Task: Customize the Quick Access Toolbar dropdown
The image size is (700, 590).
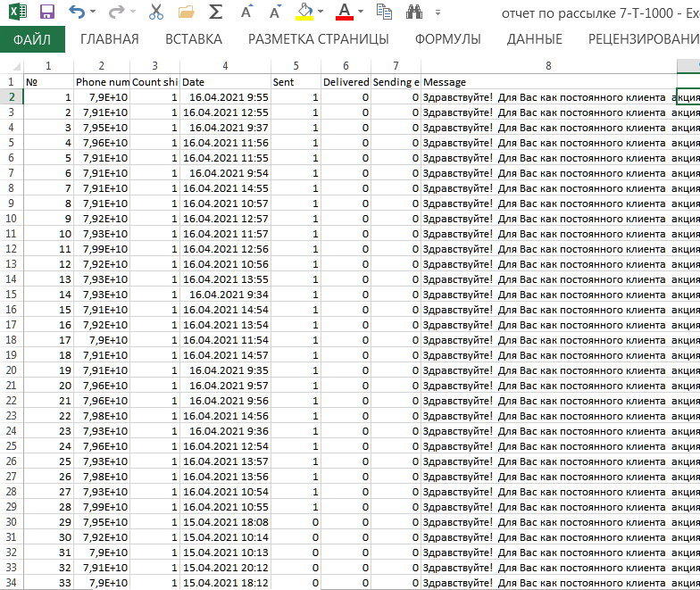Action: point(437,12)
